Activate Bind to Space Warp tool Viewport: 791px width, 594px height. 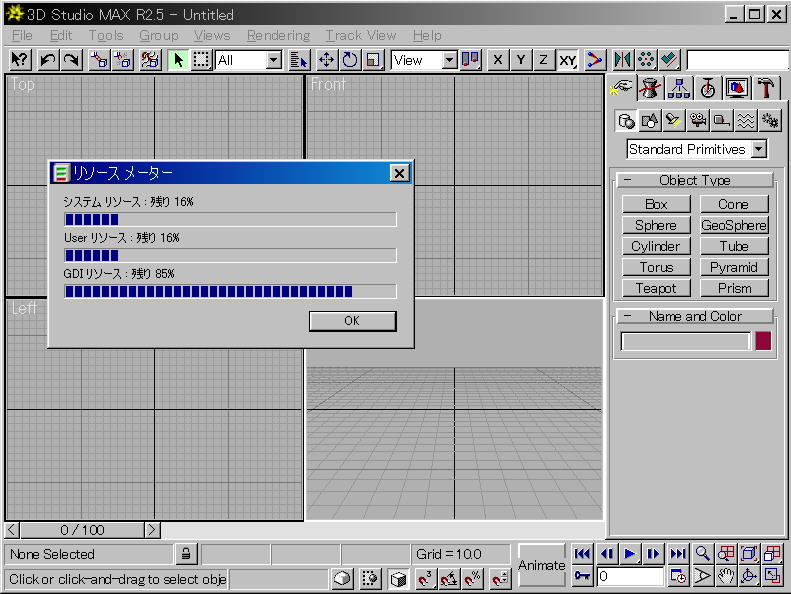[x=150, y=60]
